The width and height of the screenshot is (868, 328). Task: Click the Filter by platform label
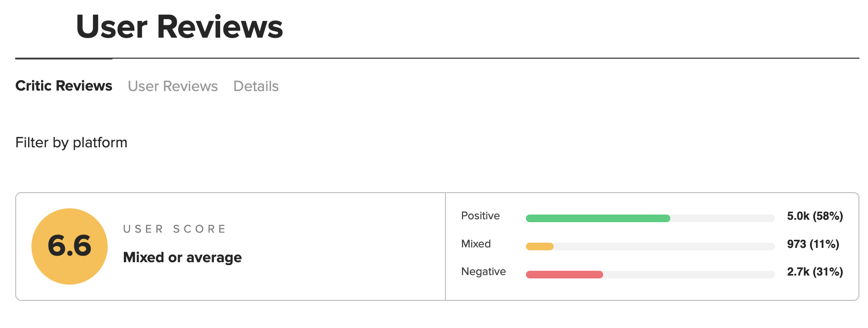point(71,143)
